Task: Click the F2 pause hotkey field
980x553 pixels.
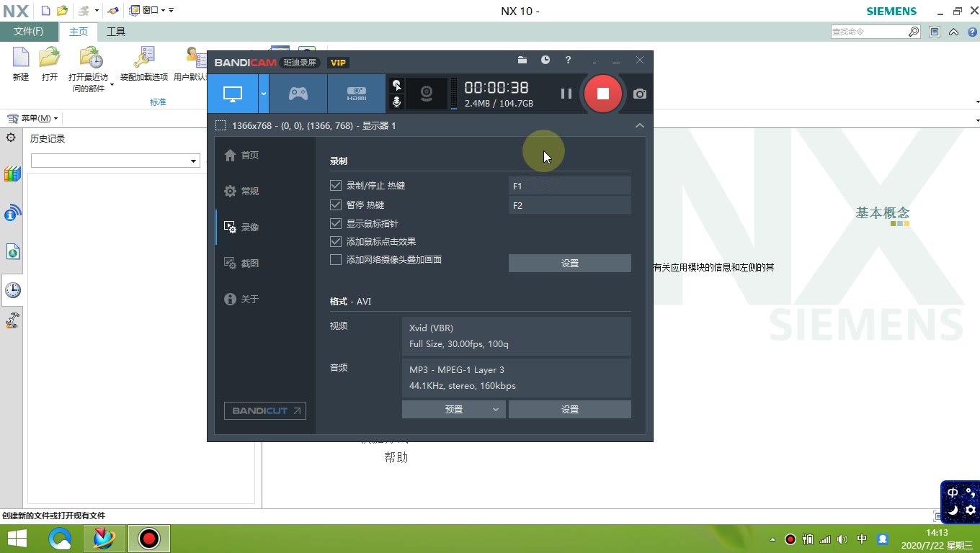Action: 569,205
